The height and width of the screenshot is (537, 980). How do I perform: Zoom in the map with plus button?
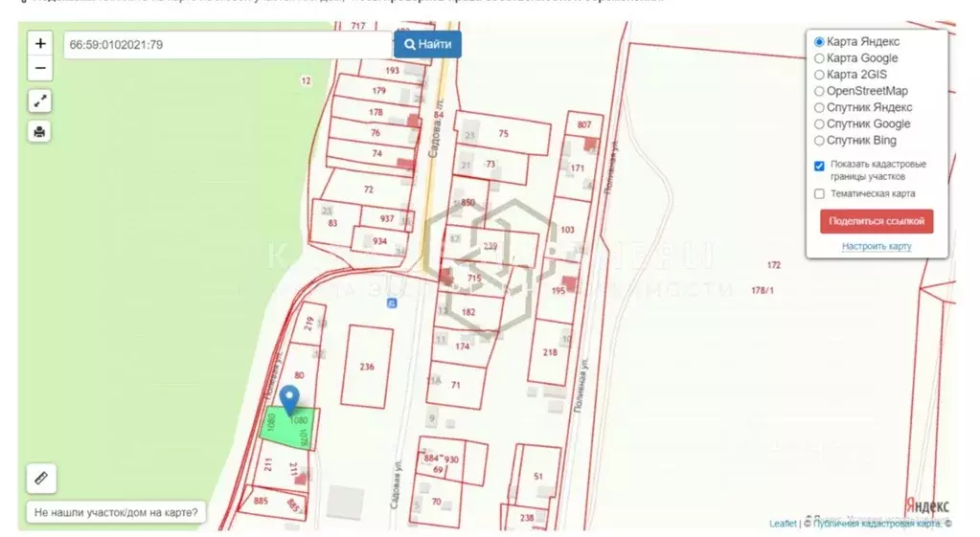40,44
